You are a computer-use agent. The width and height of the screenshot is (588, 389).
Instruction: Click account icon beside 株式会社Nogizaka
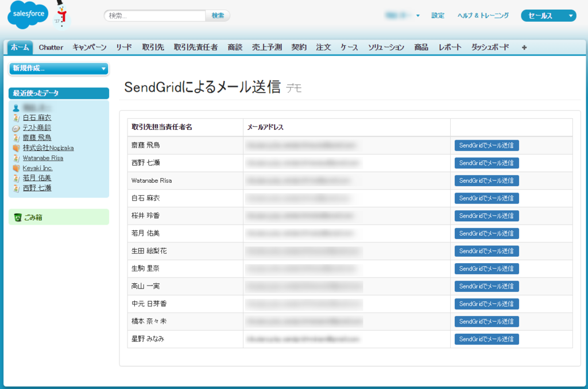point(16,148)
